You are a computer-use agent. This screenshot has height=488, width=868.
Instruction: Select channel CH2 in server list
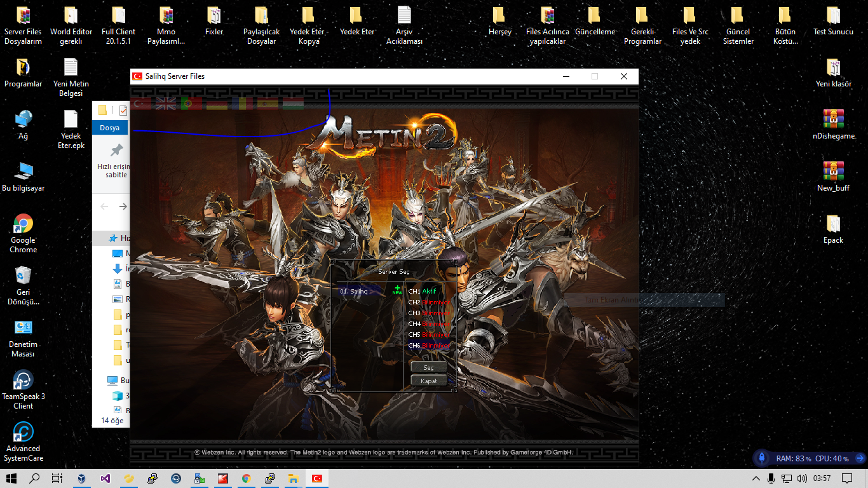coord(428,302)
